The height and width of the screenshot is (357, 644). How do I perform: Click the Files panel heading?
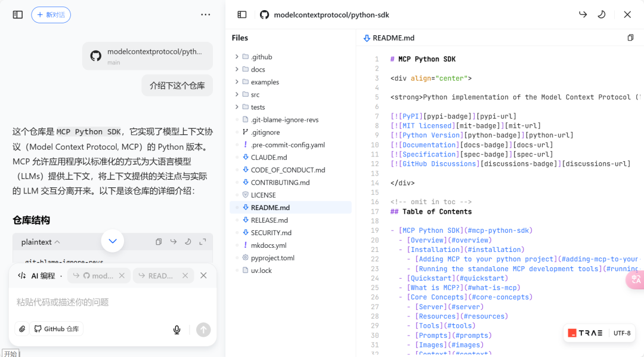pos(240,38)
